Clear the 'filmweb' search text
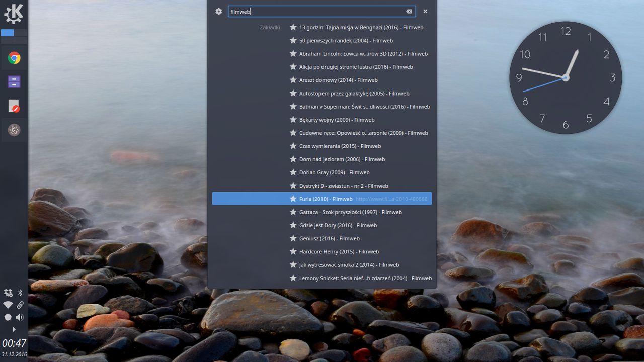Viewport: 644px width, 362px height. click(x=409, y=12)
